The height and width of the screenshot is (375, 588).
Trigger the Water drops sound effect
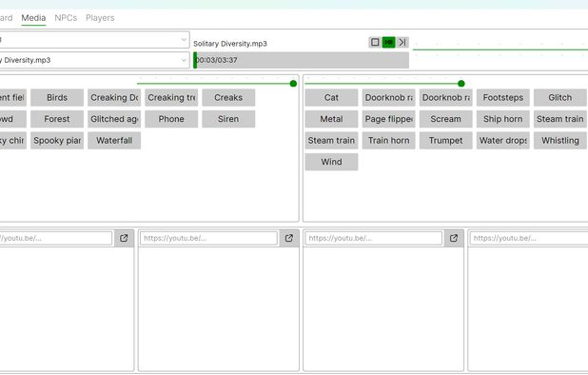[x=503, y=140]
